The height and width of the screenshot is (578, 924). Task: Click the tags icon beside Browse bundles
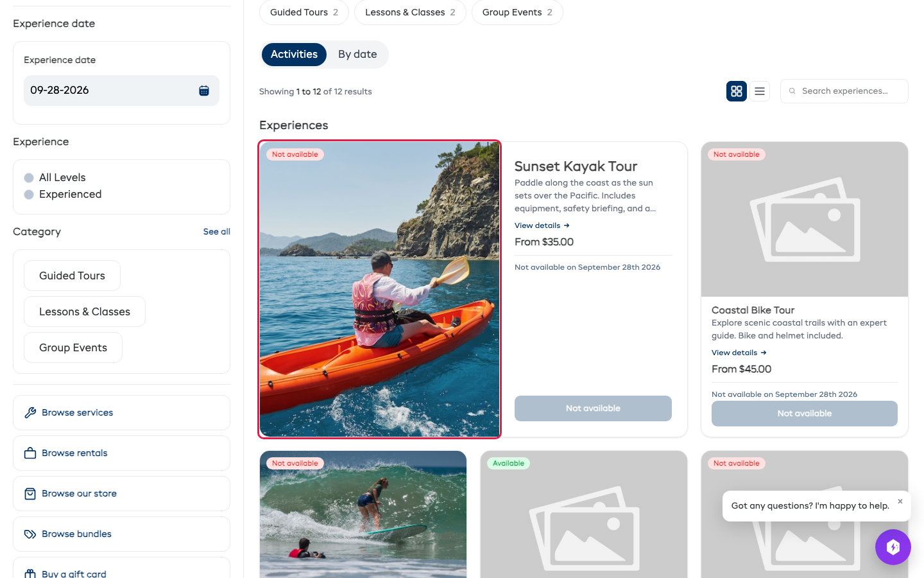(x=30, y=534)
